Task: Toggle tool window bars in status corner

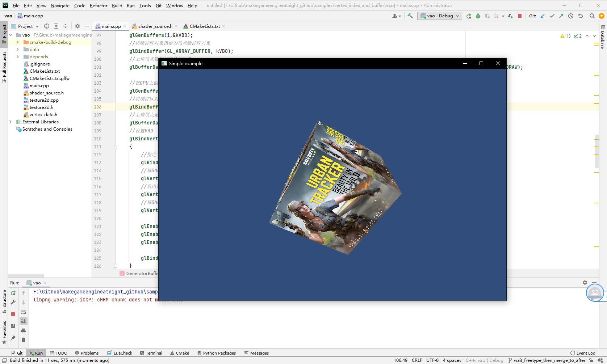Action: [4, 360]
